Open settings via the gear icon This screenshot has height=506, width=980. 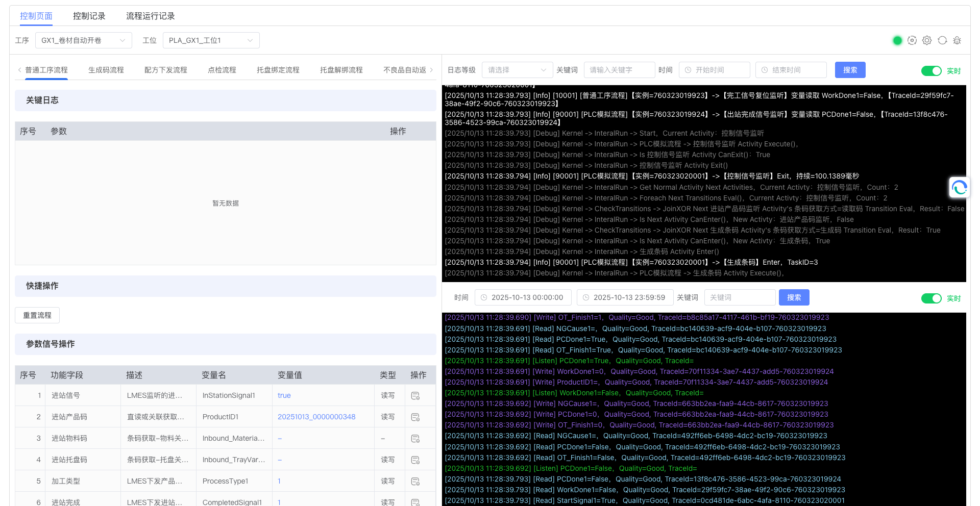tap(927, 40)
